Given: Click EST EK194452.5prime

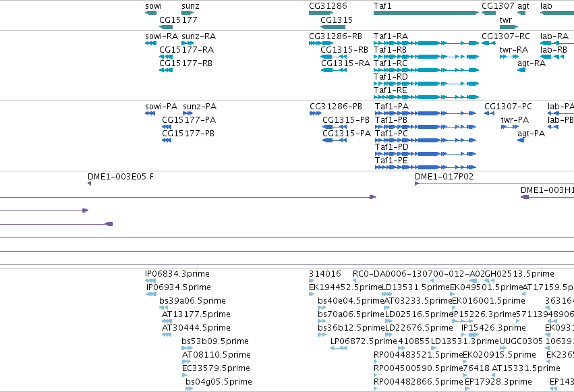Looking at the screenshot, I should pyautogui.click(x=345, y=287).
